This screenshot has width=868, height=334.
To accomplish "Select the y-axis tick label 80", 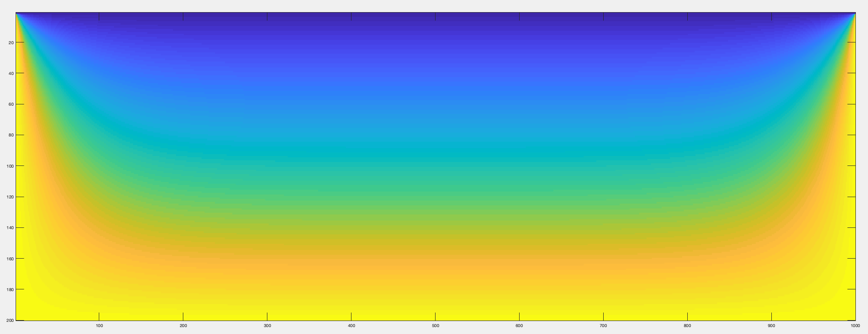I will click(x=11, y=135).
